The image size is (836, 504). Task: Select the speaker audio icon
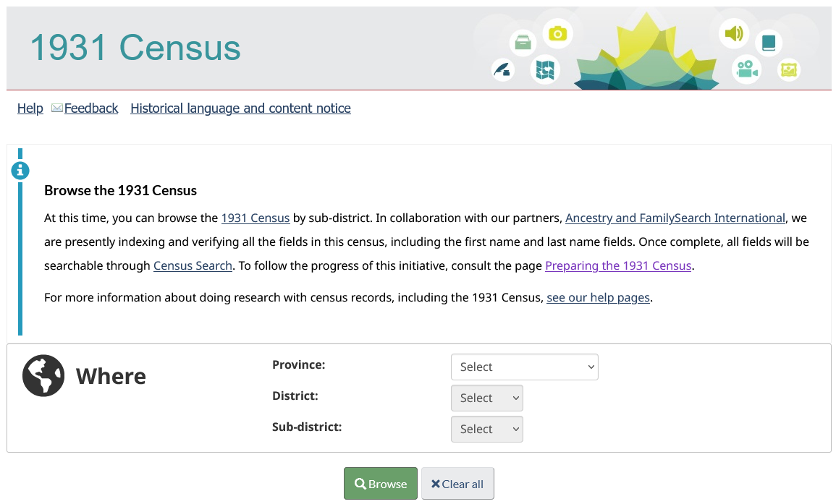[x=734, y=33]
